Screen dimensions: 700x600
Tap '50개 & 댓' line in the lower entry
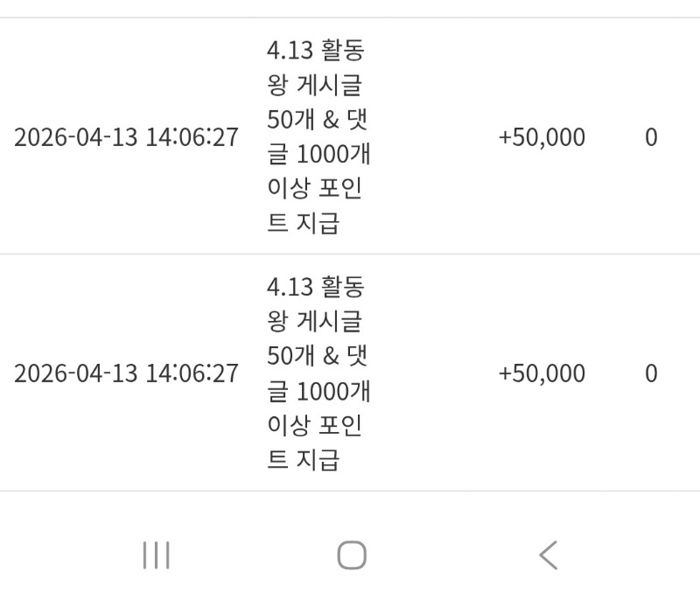coord(318,356)
